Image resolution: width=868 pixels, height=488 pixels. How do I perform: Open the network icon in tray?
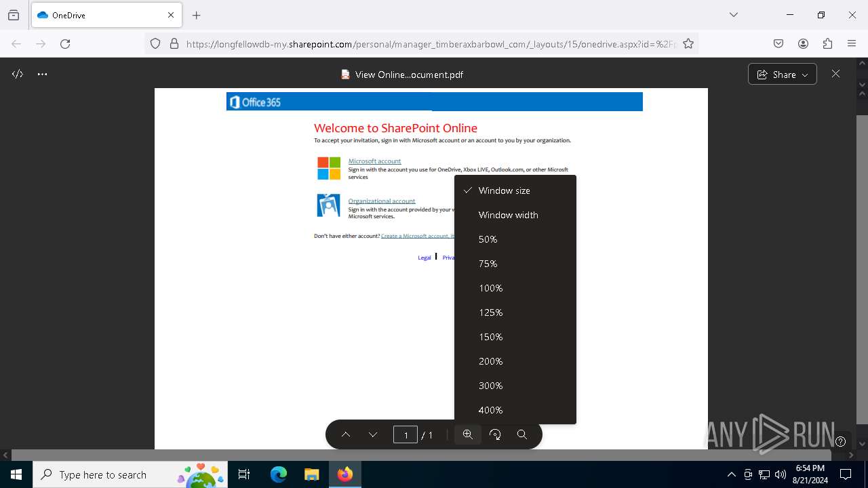click(x=764, y=474)
